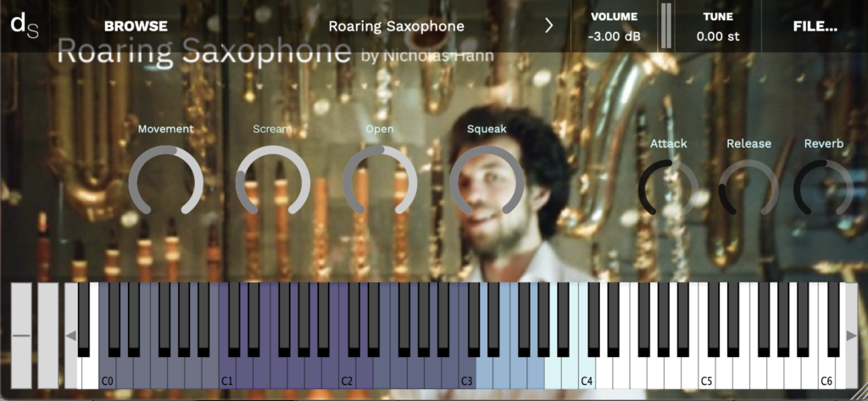Viewport: 868px width, 401px height.
Task: Click the TUNE 0.00 st control
Action: (x=718, y=26)
